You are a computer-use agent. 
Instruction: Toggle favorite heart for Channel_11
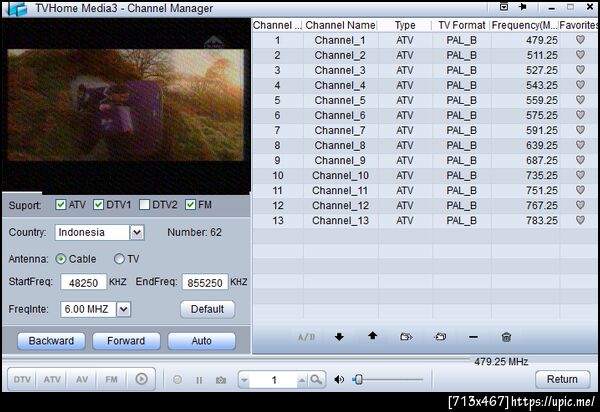[x=580, y=190]
